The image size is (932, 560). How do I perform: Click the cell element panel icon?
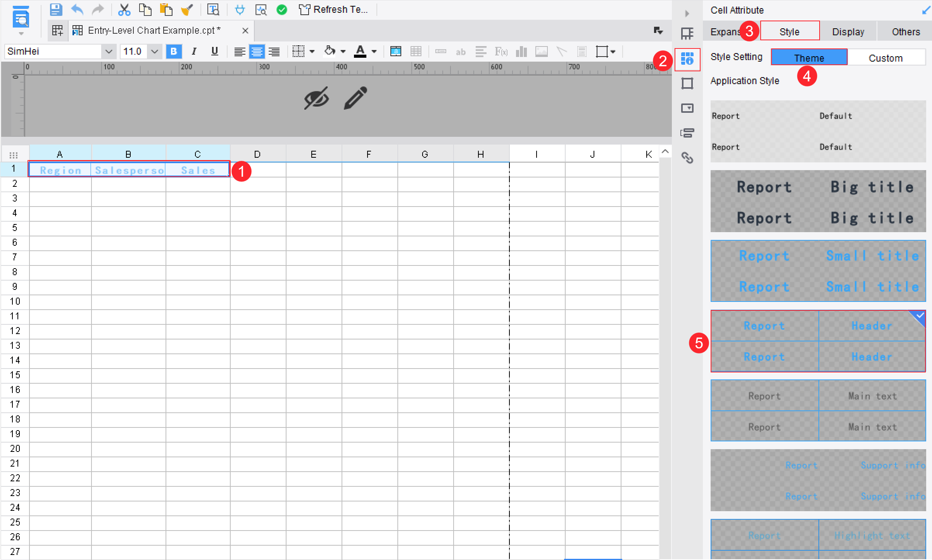pos(687,34)
